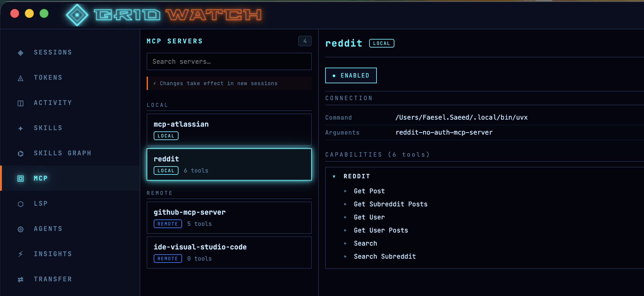Navigate to Skills
644x296 pixels.
pos(70,128)
